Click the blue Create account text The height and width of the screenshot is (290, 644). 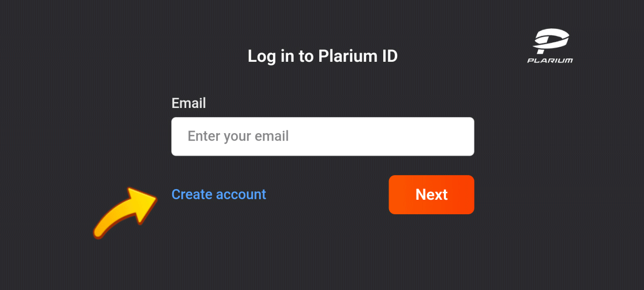click(x=218, y=194)
